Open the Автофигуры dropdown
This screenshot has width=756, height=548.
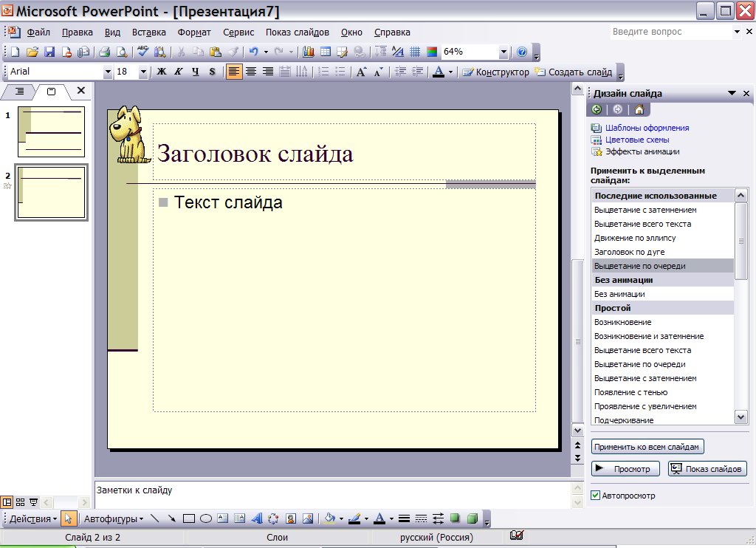pyautogui.click(x=114, y=519)
